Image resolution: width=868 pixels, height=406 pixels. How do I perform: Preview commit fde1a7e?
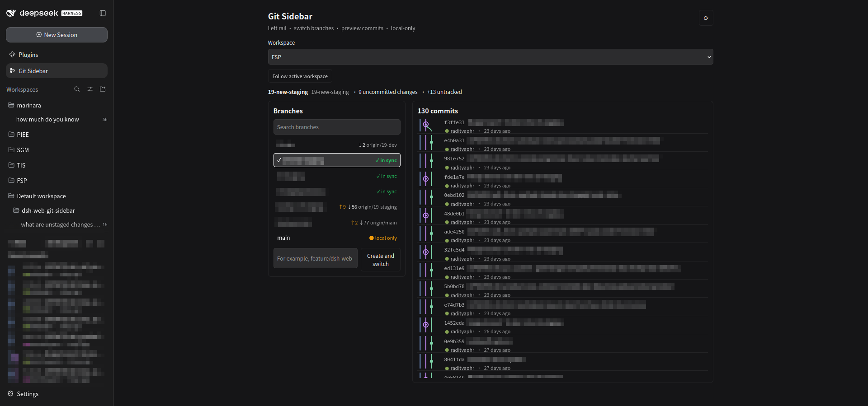point(563,181)
